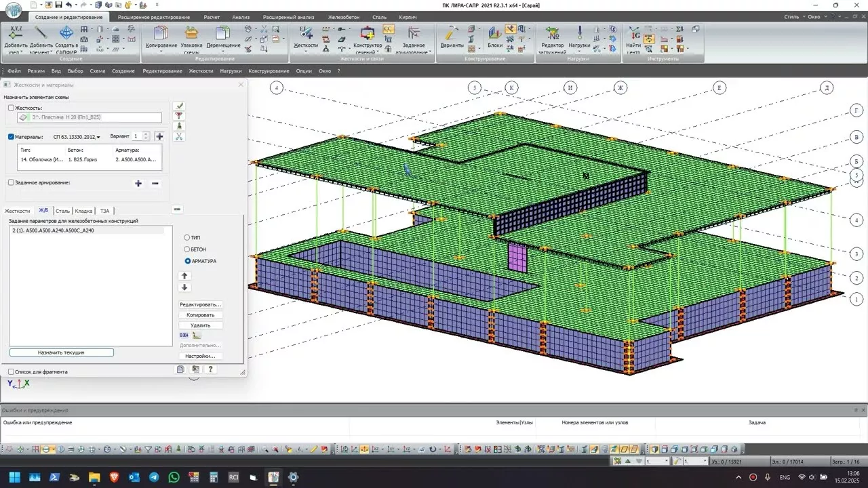Open the Стиль dropdown menu

point(793,16)
